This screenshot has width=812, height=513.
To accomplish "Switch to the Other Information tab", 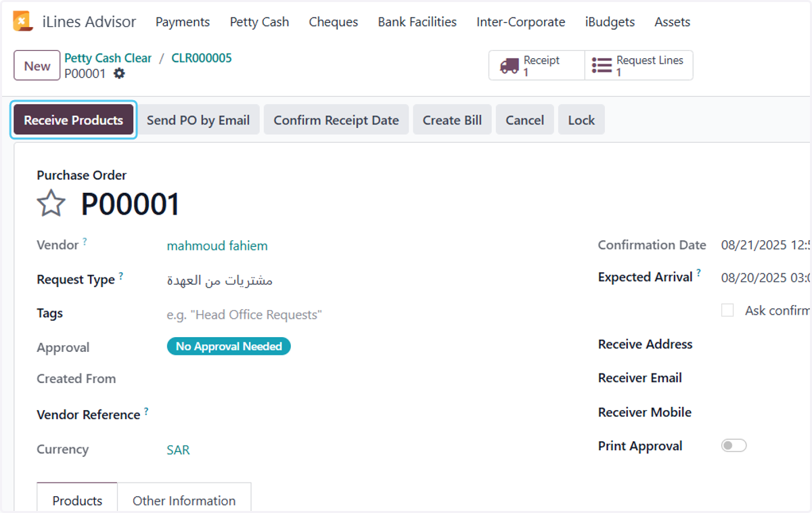I will (184, 499).
